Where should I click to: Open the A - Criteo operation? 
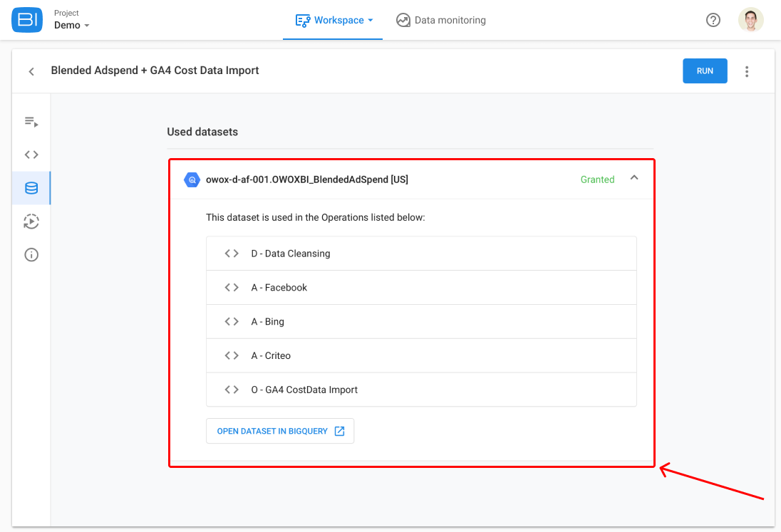click(x=421, y=356)
